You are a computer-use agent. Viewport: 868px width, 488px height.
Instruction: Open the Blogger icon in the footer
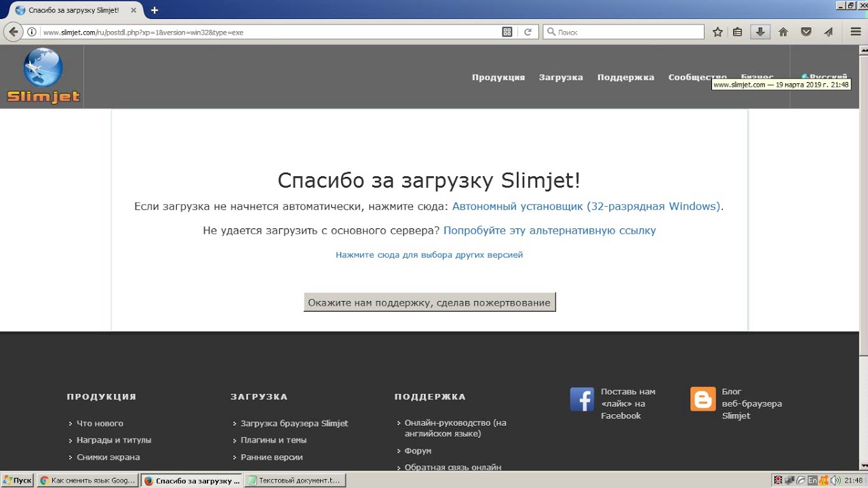[703, 399]
